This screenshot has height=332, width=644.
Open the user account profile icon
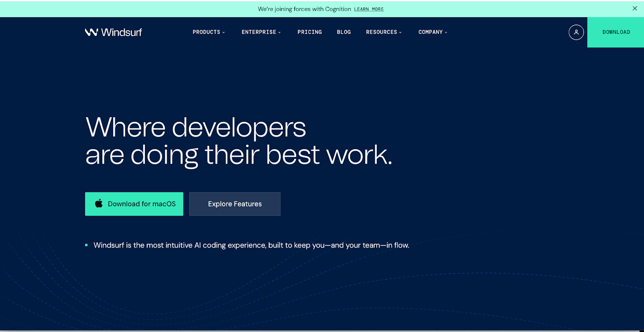pyautogui.click(x=576, y=32)
